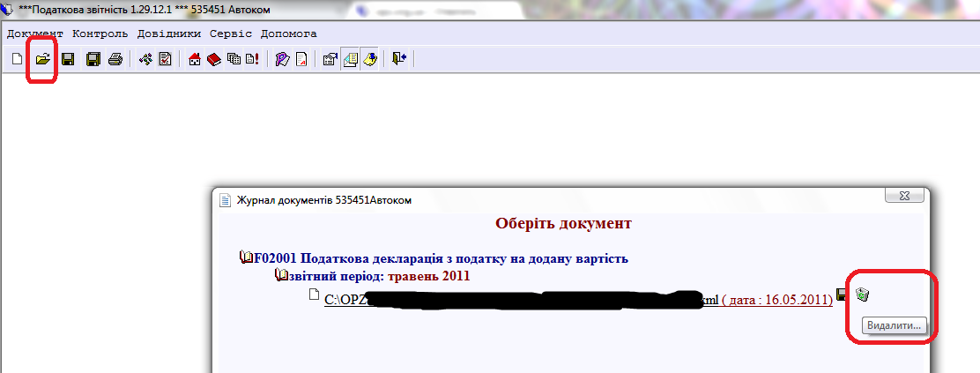Viewport: 980px width, 373px height.
Task: Open the Сервіс menu
Action: tap(231, 34)
